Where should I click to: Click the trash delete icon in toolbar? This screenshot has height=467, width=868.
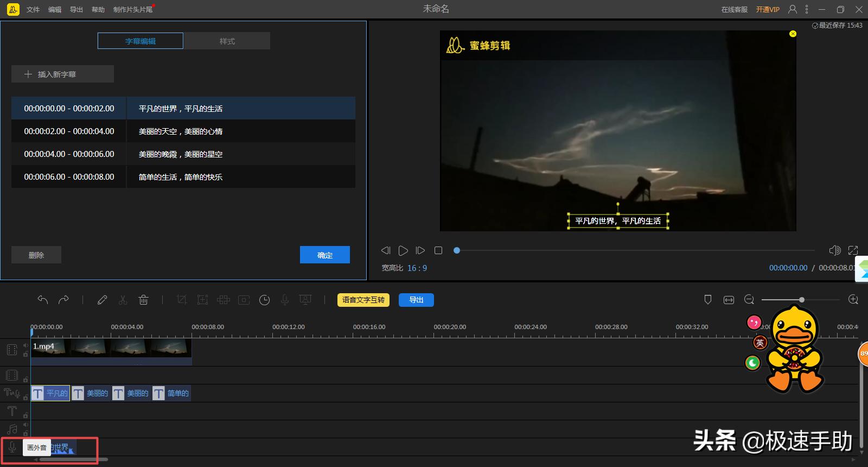(x=143, y=300)
